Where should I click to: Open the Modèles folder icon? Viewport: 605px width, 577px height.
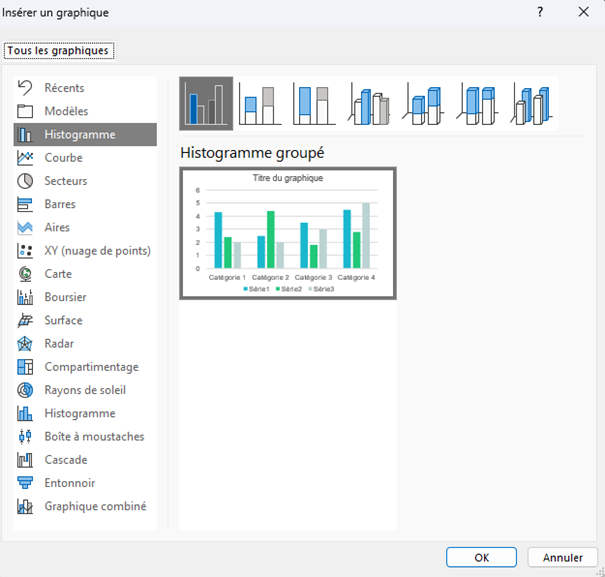pyautogui.click(x=25, y=111)
